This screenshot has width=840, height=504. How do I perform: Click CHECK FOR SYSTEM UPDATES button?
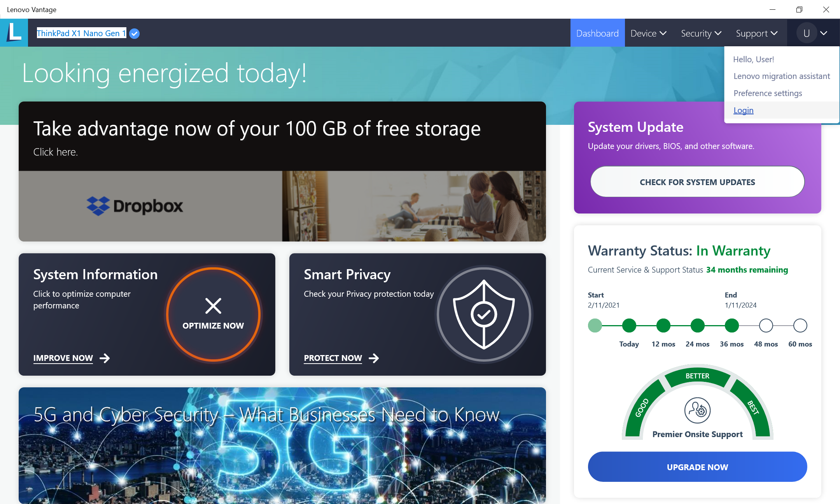pos(697,182)
